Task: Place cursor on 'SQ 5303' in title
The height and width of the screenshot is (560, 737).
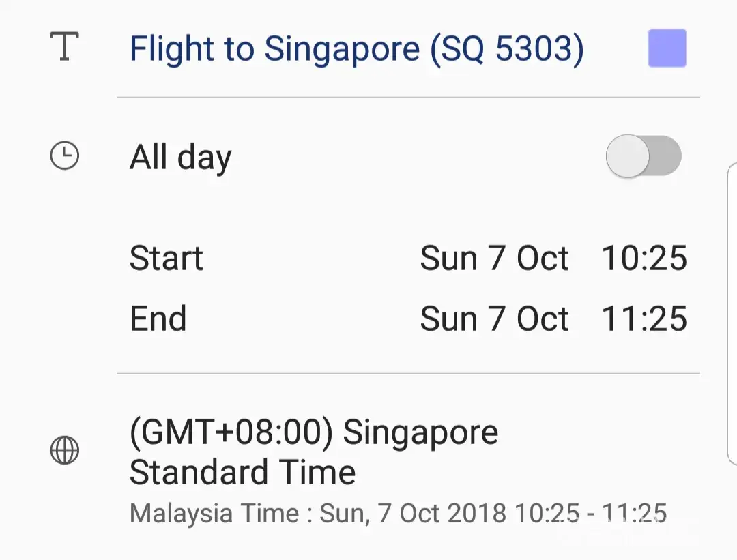Action: coord(506,48)
